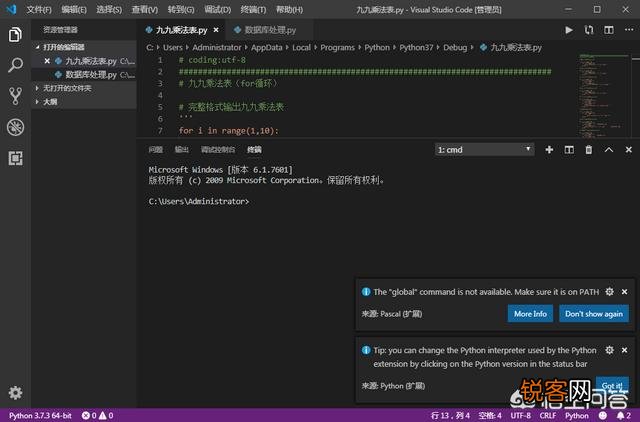640x422 pixels.
Task: Open the 查看(V) menu
Action: point(144,9)
